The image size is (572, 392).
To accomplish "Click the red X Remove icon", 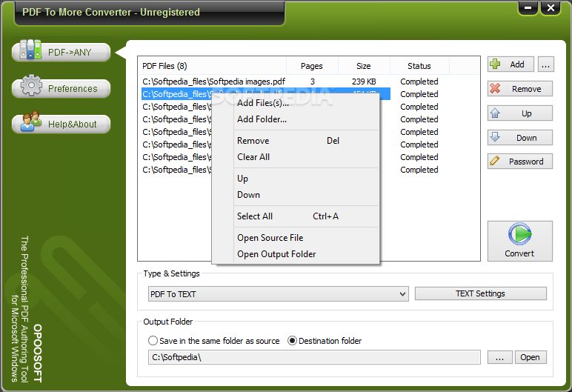I will pos(495,89).
